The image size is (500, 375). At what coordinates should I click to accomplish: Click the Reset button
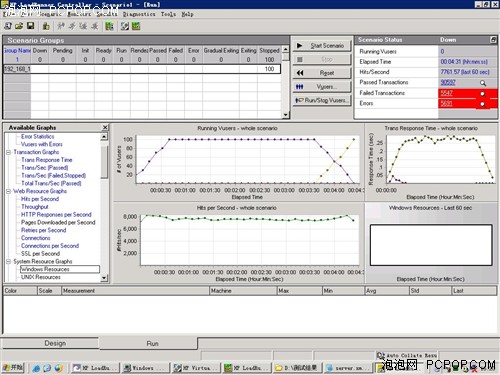tap(322, 73)
